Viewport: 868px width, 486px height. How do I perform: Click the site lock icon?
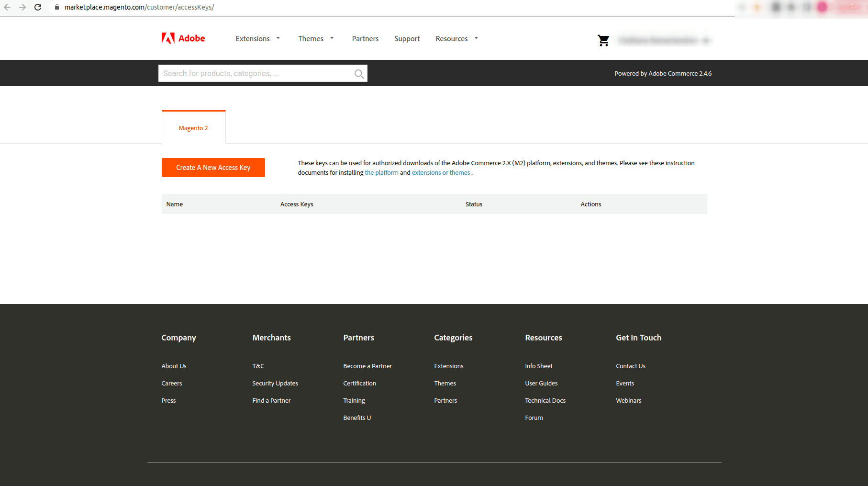(57, 7)
